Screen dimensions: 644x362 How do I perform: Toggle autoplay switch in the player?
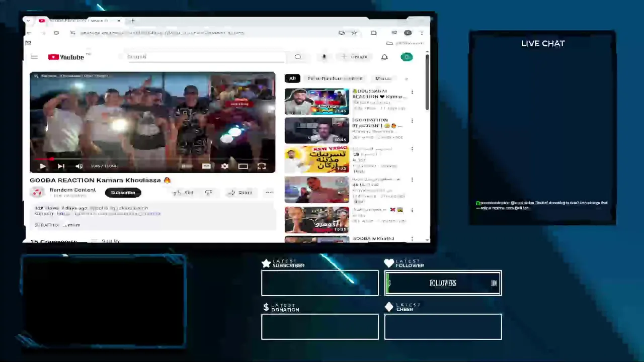point(186,166)
